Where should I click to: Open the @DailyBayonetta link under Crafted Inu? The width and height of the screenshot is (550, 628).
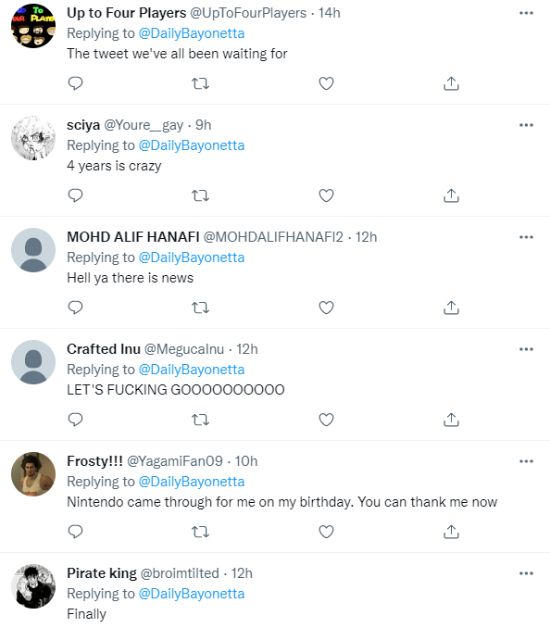[191, 369]
